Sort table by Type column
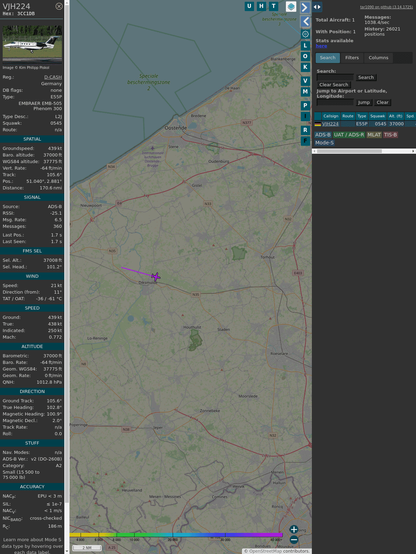This screenshot has width=416, height=554. click(x=362, y=116)
